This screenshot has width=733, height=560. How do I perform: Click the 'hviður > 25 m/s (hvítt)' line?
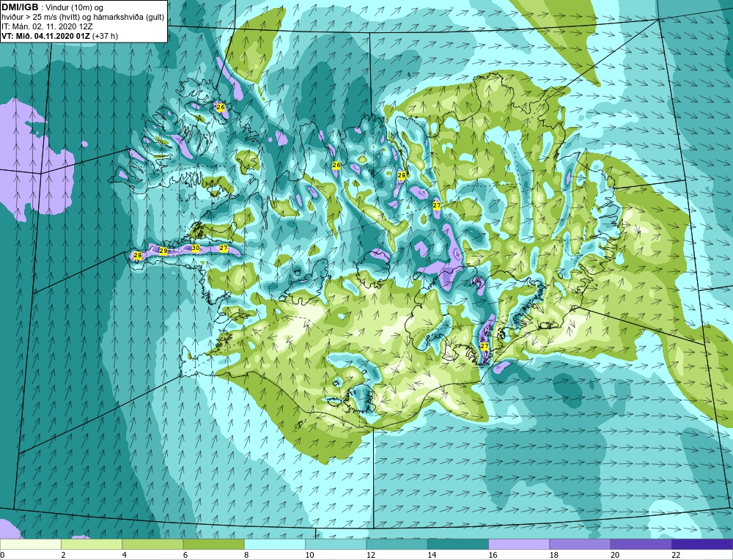pyautogui.click(x=40, y=18)
